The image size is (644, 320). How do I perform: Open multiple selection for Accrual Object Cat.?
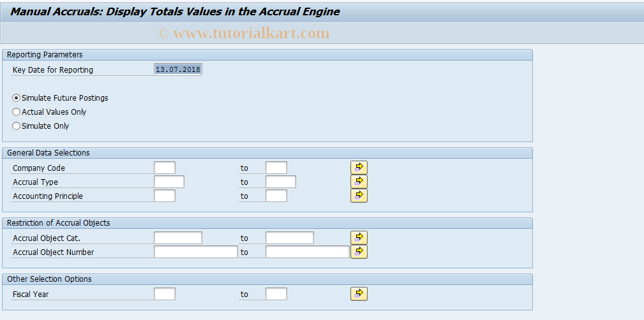[359, 238]
